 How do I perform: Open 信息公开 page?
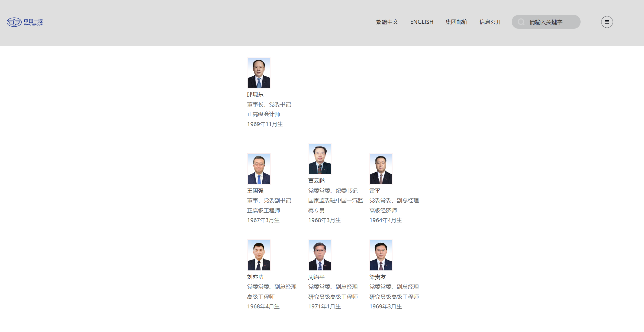click(x=490, y=22)
